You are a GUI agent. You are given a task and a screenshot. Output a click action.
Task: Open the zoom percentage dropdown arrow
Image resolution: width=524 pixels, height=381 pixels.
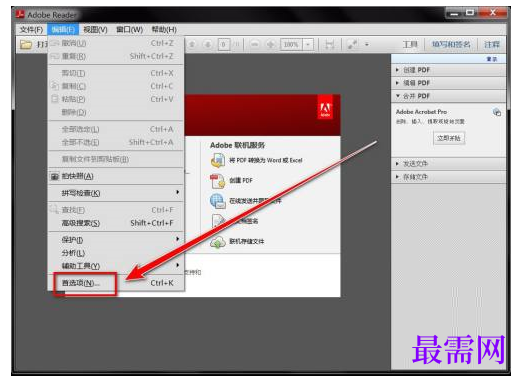308,44
